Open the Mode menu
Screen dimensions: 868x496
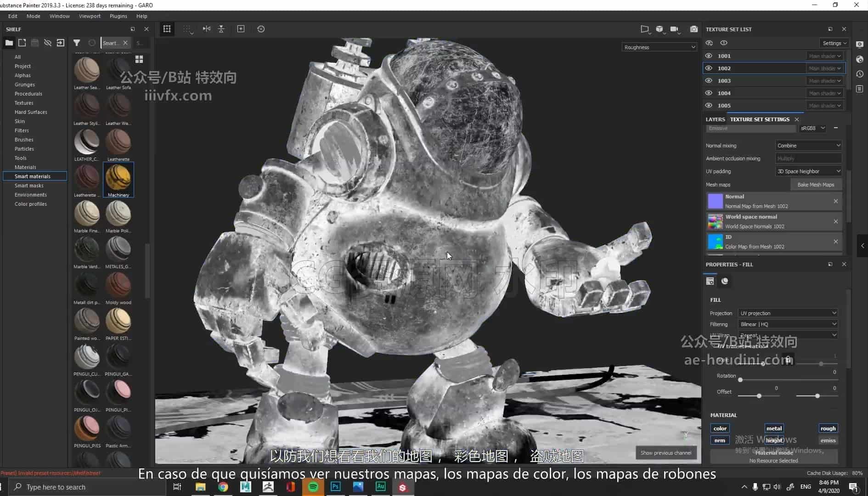coord(34,16)
